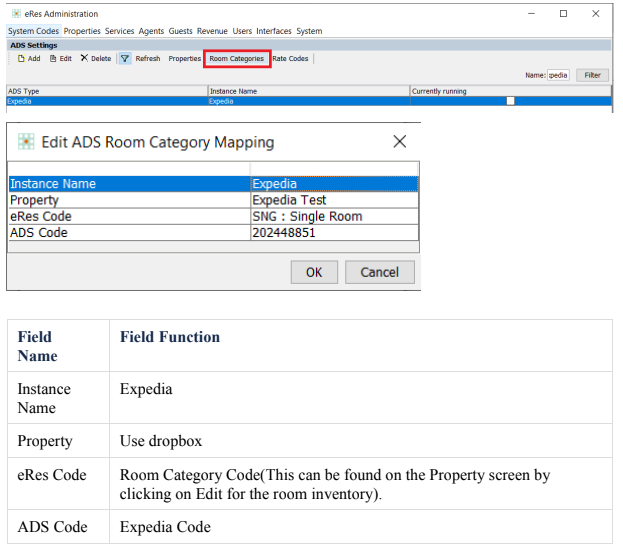623x550 pixels.
Task: Open the Services menu
Action: click(x=119, y=31)
